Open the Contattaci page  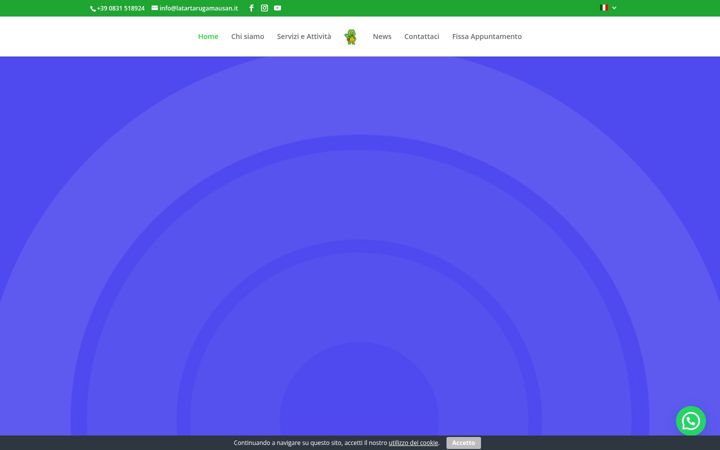click(x=422, y=36)
